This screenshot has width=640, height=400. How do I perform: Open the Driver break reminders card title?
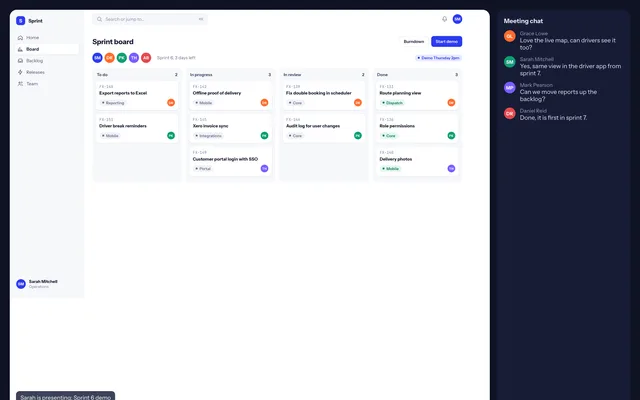(122, 126)
